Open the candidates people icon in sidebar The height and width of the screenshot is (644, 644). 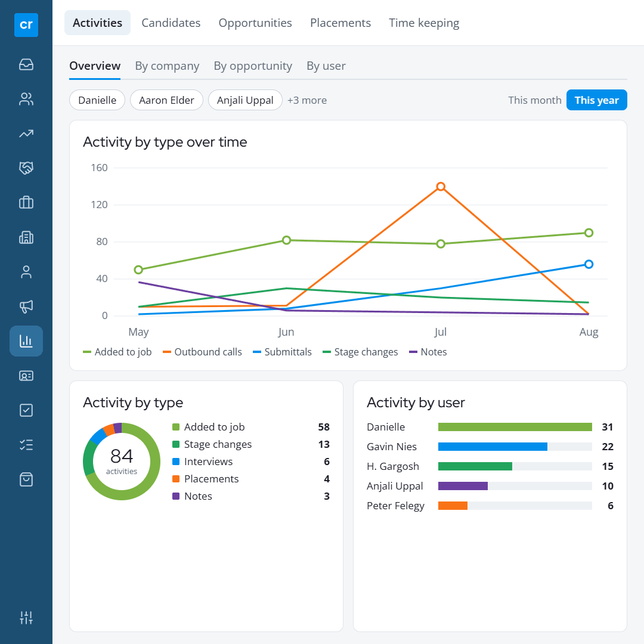(26, 99)
